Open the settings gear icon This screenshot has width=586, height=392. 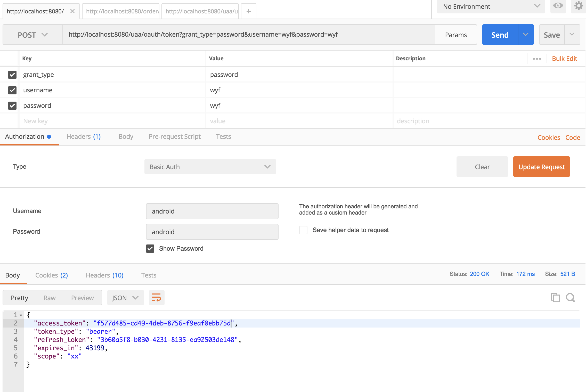click(x=579, y=6)
